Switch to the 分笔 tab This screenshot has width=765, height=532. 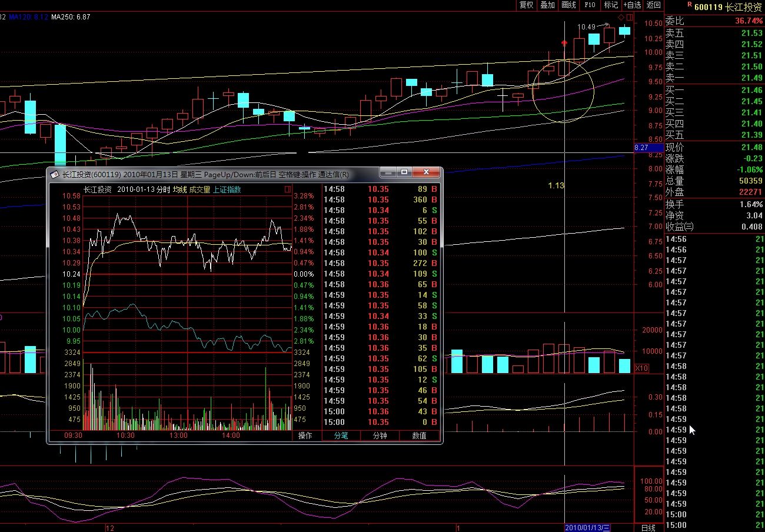point(341,435)
